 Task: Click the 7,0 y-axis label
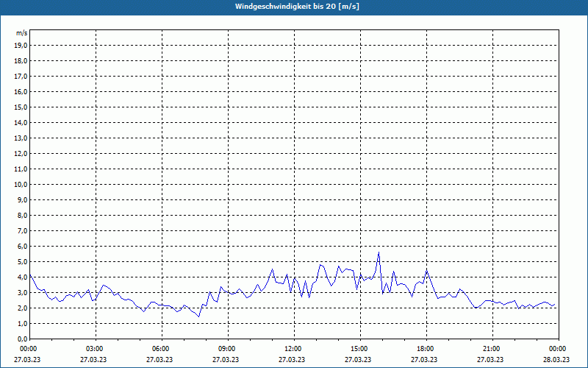point(22,230)
